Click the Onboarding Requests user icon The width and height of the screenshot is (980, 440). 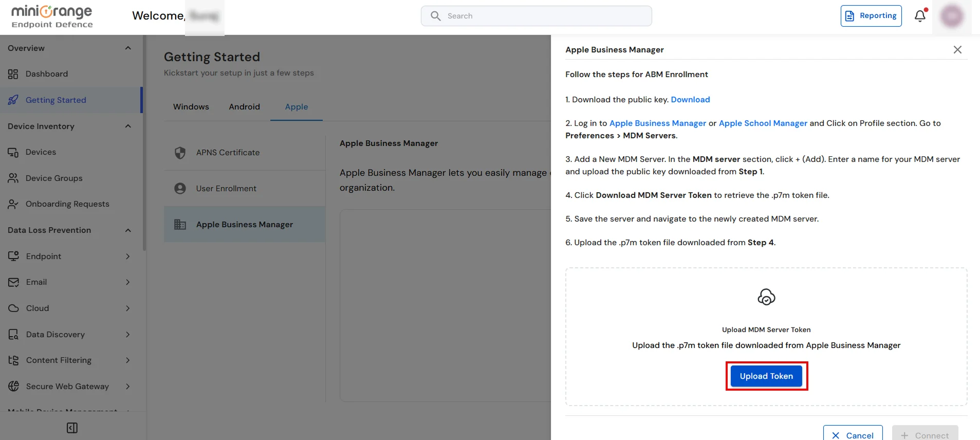point(13,204)
